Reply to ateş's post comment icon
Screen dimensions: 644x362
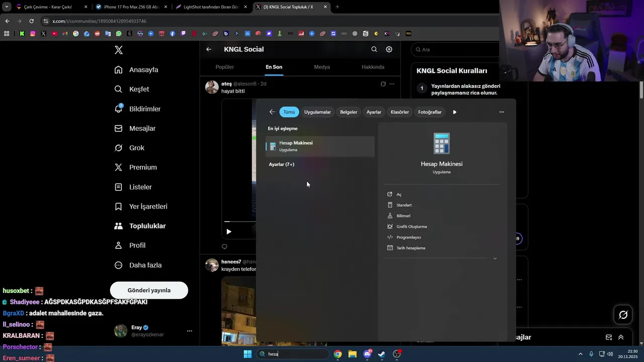[x=224, y=246]
